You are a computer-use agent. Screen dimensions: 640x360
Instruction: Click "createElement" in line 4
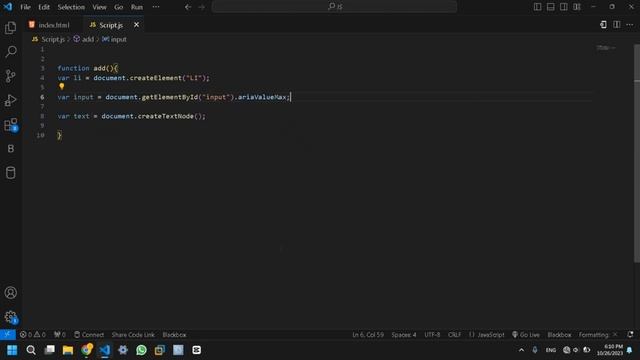(156, 78)
